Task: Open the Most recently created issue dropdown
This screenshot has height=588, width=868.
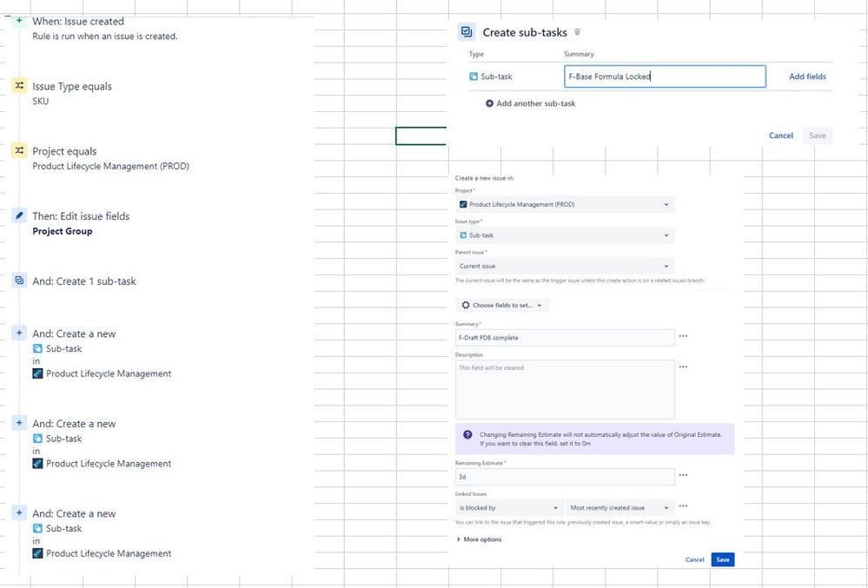Action: point(618,507)
